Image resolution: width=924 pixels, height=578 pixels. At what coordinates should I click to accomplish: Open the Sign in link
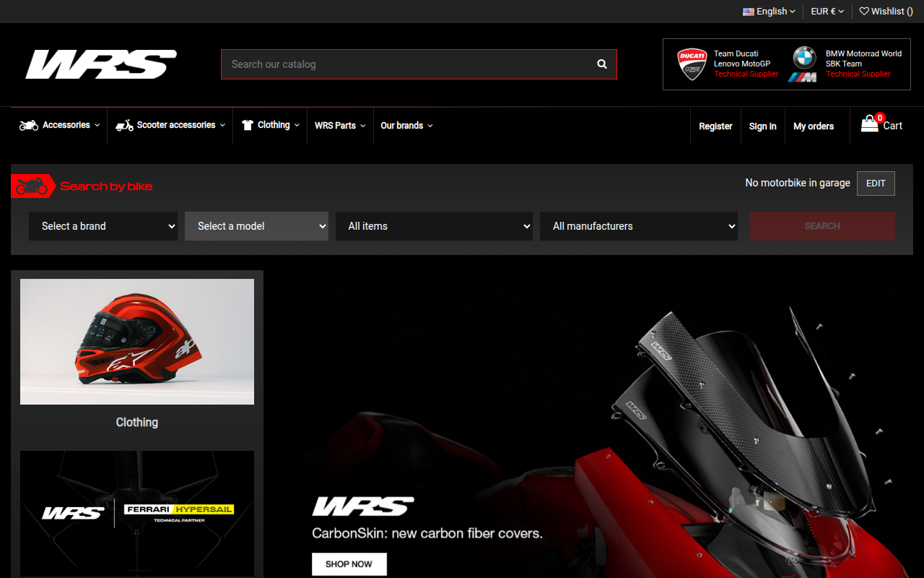click(x=762, y=126)
